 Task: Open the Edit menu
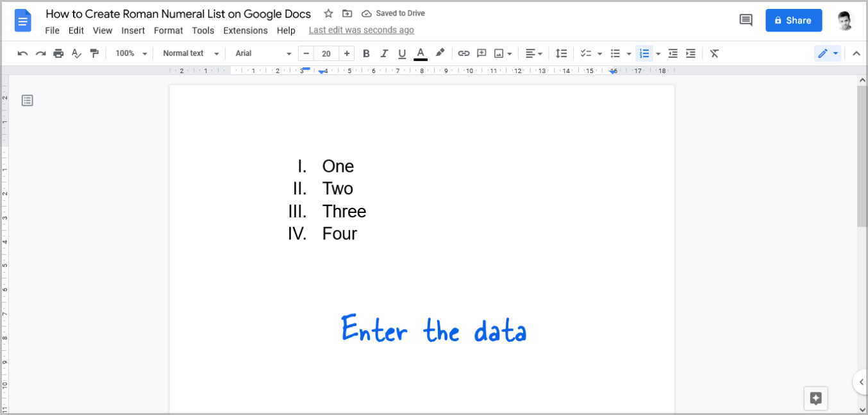76,30
